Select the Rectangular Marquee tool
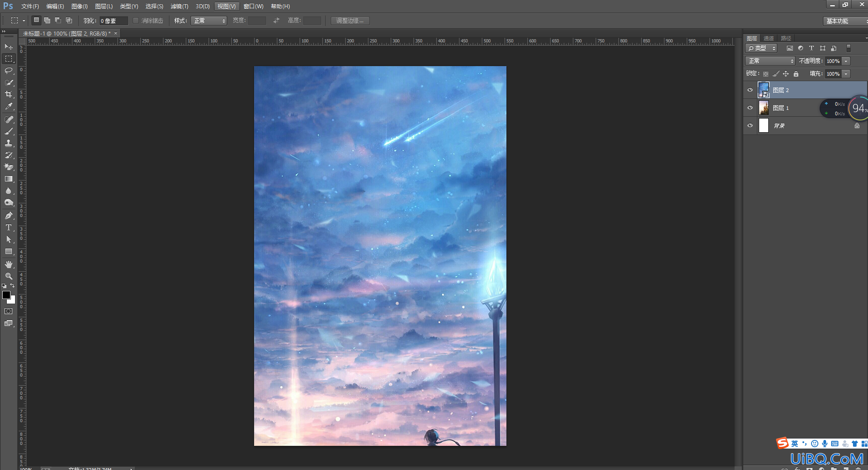Image resolution: width=868 pixels, height=470 pixels. 9,59
